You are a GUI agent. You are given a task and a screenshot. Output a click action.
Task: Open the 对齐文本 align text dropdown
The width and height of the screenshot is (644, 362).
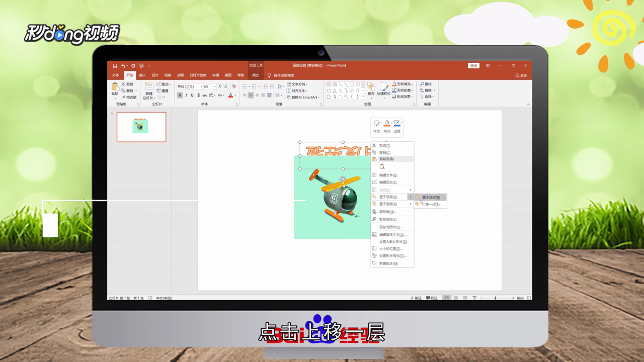click(297, 90)
